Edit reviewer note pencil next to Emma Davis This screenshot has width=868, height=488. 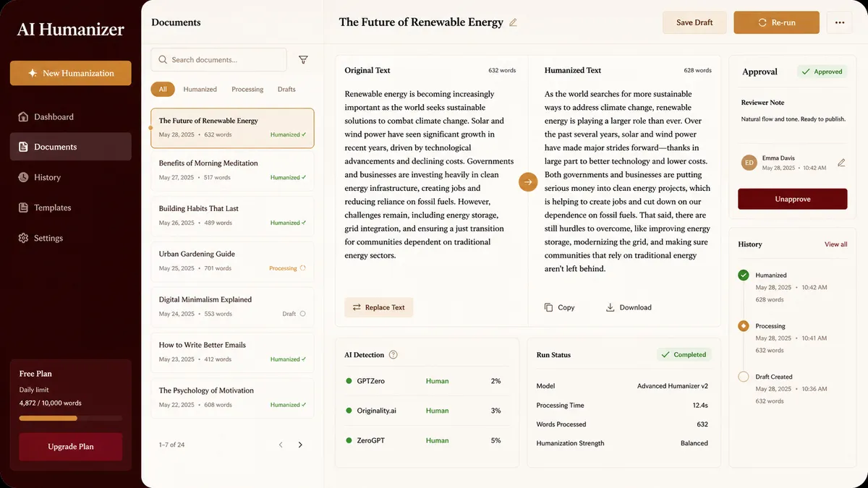841,163
